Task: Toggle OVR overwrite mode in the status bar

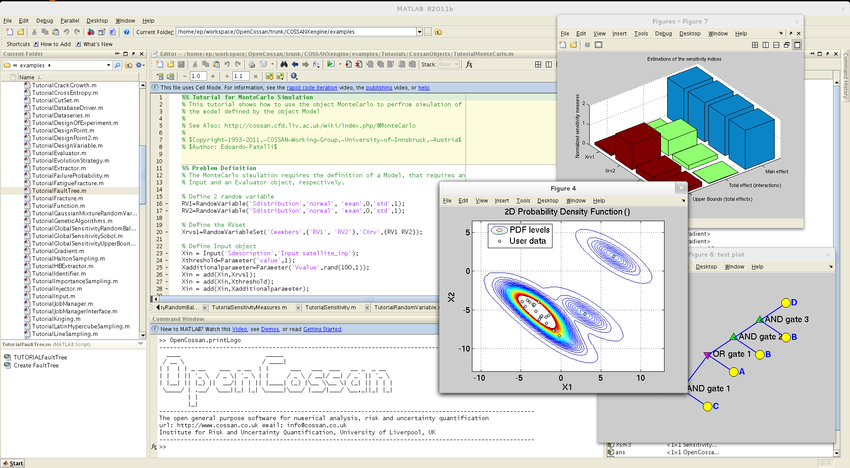Action: [825, 464]
